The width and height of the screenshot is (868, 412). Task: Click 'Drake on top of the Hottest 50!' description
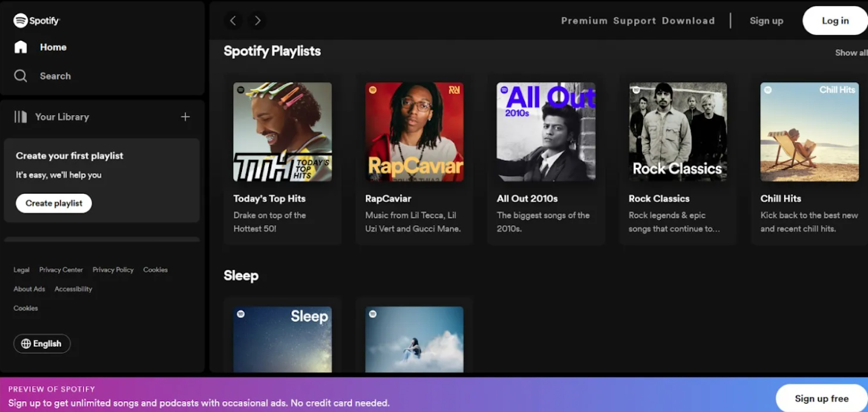(270, 222)
